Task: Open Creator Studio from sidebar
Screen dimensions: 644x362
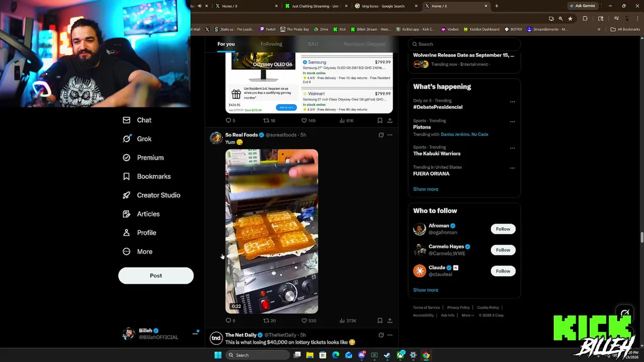Action: [151, 195]
